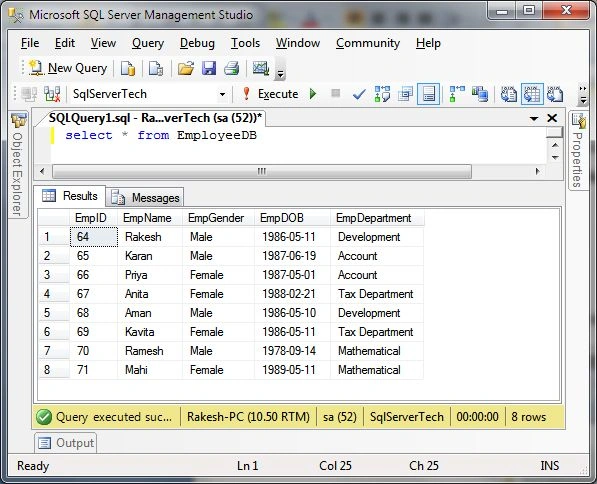This screenshot has width=597, height=484.
Task: Select the Mahi name cell
Action: coord(150,370)
